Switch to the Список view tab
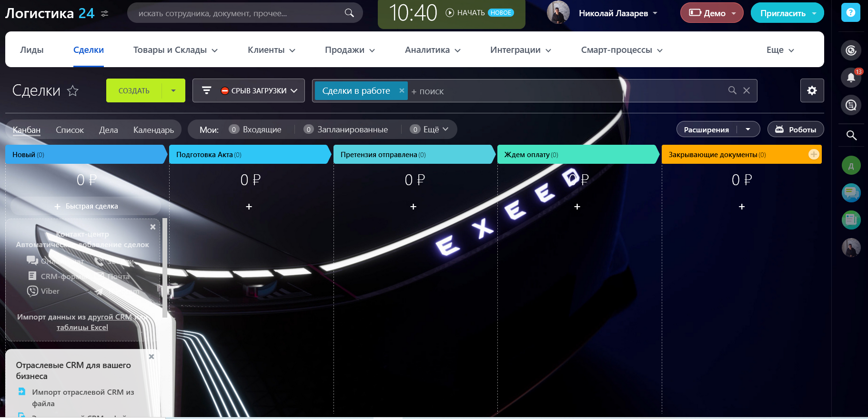Image resolution: width=868 pixels, height=419 pixels. pyautogui.click(x=70, y=130)
